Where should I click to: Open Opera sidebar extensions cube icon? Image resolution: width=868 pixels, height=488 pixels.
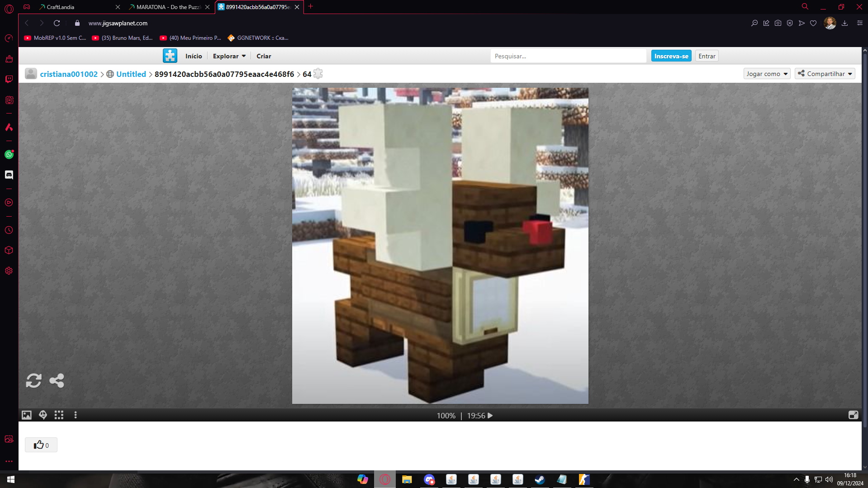point(9,250)
